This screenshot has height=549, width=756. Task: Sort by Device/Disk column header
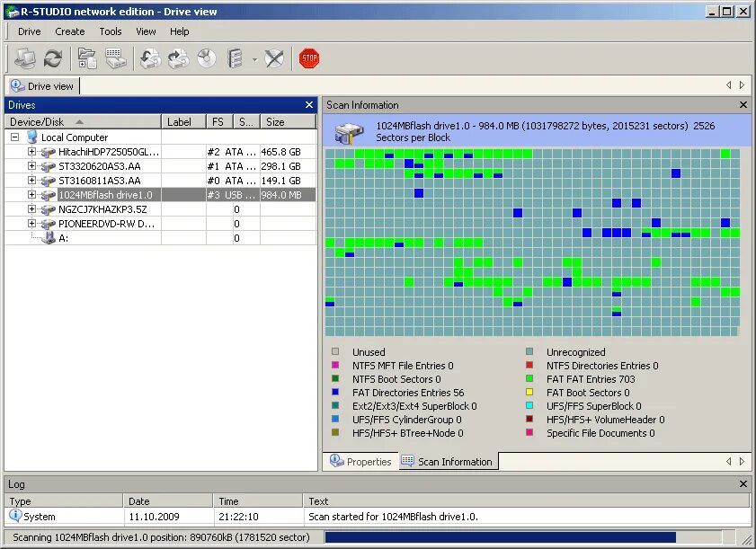coord(83,122)
